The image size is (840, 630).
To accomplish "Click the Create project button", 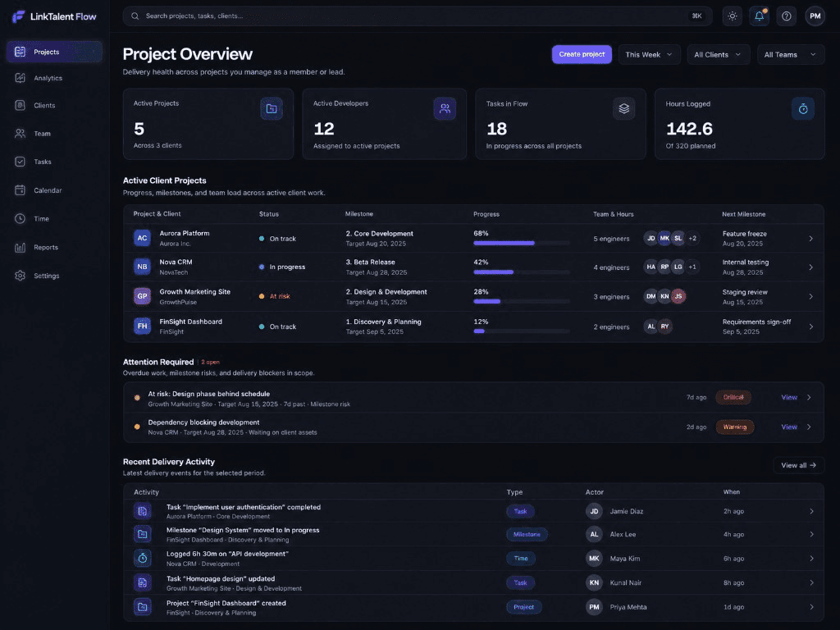I will pyautogui.click(x=582, y=55).
